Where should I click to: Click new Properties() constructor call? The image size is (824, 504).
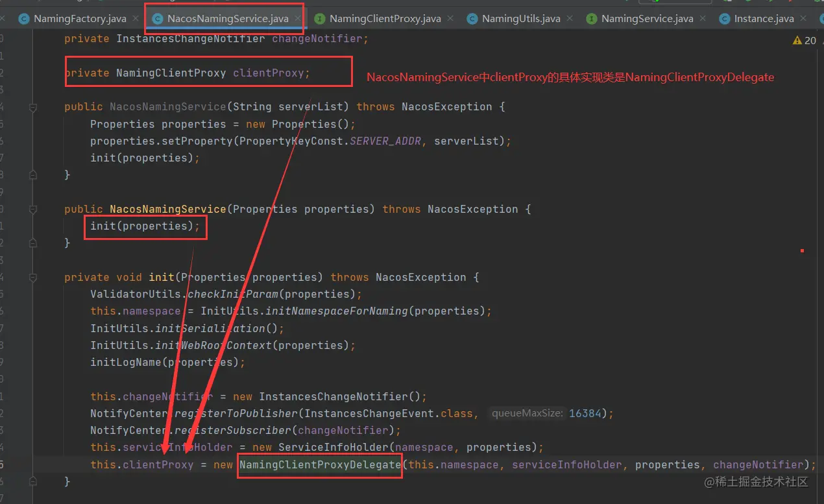point(311,124)
